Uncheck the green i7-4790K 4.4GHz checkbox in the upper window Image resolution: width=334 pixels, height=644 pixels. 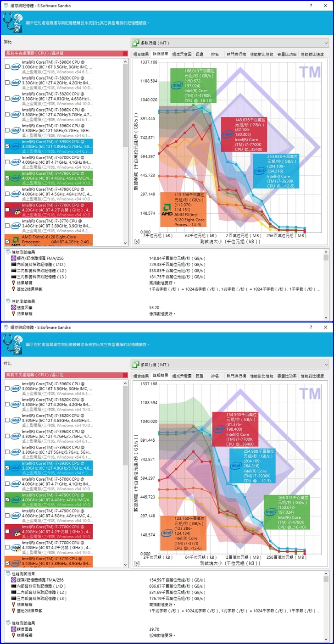coord(7,178)
